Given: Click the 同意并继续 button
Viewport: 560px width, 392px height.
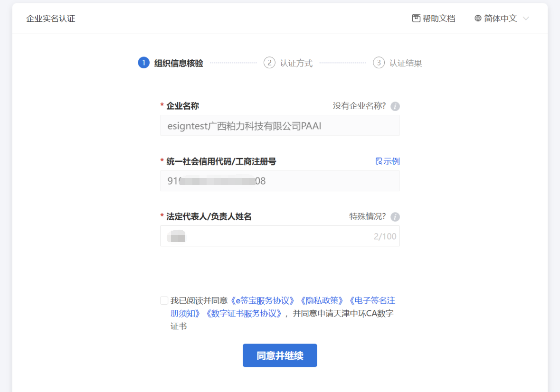Looking at the screenshot, I should (280, 355).
